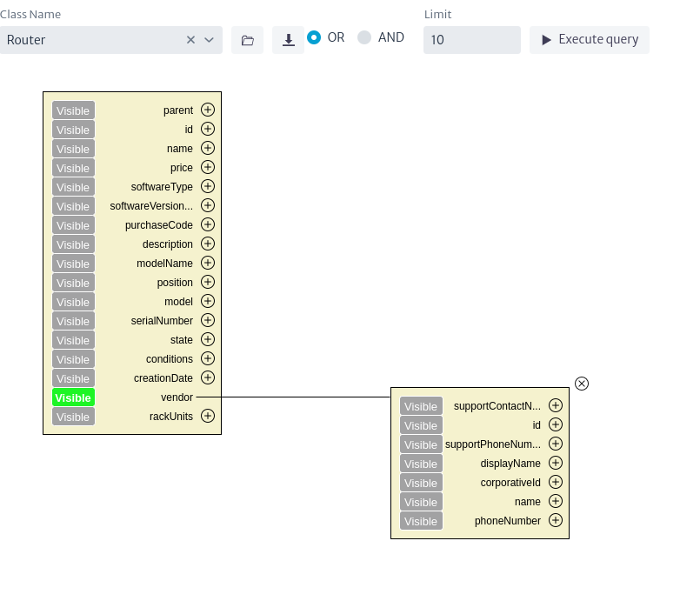The image size is (700, 601).
Task: Add filter for displayName attribute
Action: [556, 463]
